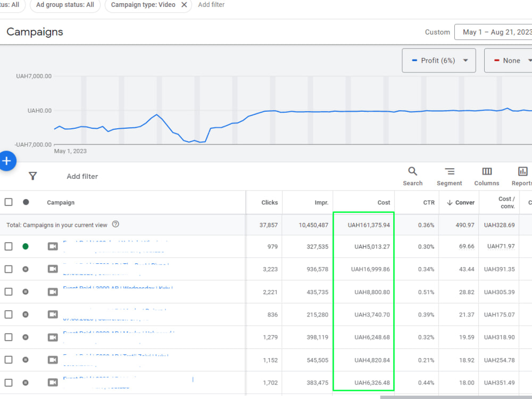This screenshot has width=532, height=399.
Task: Click video camera icon in 3,223-clicks row
Action: click(x=53, y=269)
